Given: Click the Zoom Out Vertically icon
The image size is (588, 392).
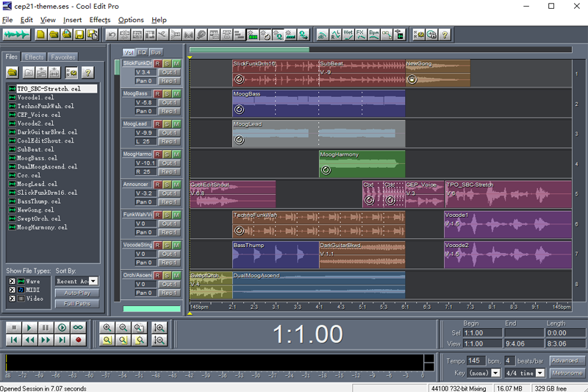Looking at the screenshot, I should [159, 341].
